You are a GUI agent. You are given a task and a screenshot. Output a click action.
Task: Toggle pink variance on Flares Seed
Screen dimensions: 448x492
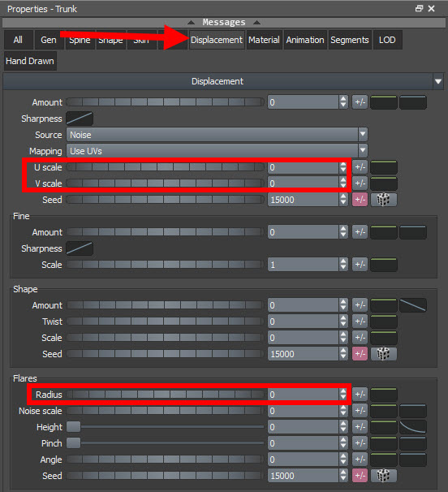coord(360,476)
